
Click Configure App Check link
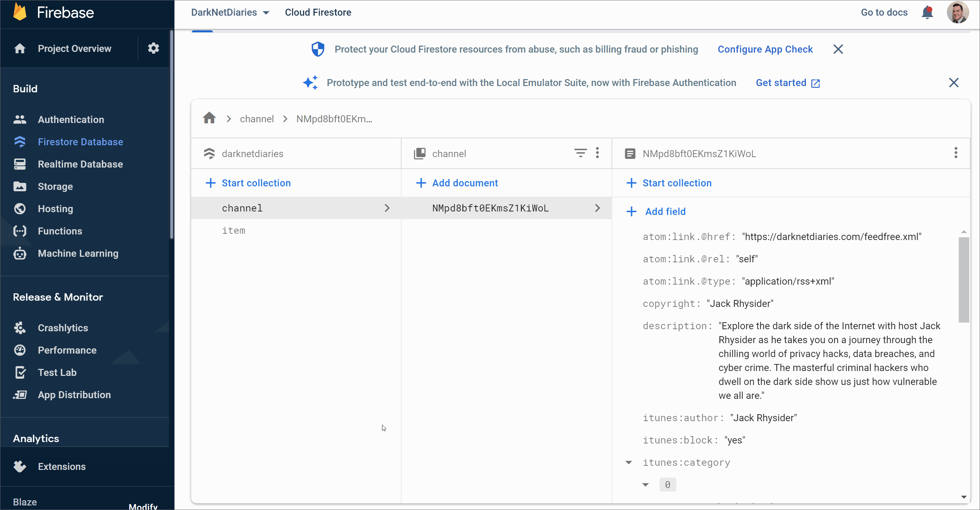(765, 49)
